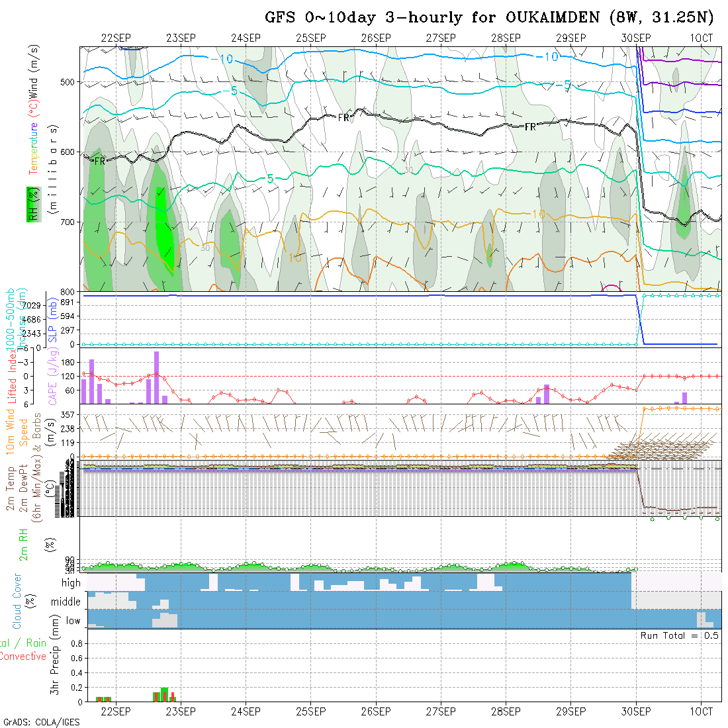Screen dimensions: 728x728
Task: Click the 0.8 precipitation axis tick
Action: tap(75, 643)
